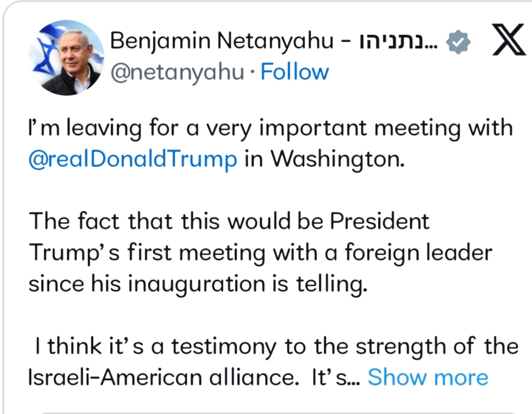Click the X logo in the corner
Screen dimensions: 532x414
[x=508, y=39]
